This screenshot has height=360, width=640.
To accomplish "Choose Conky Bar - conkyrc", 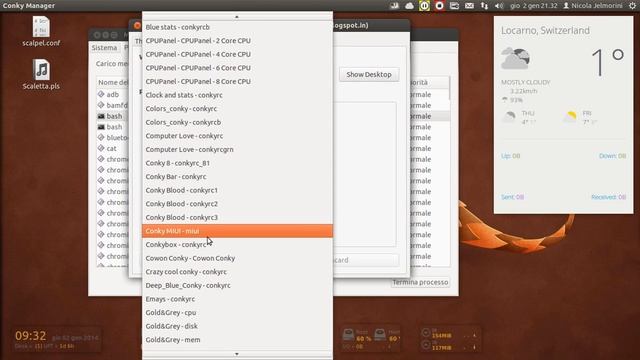I will tap(237, 177).
